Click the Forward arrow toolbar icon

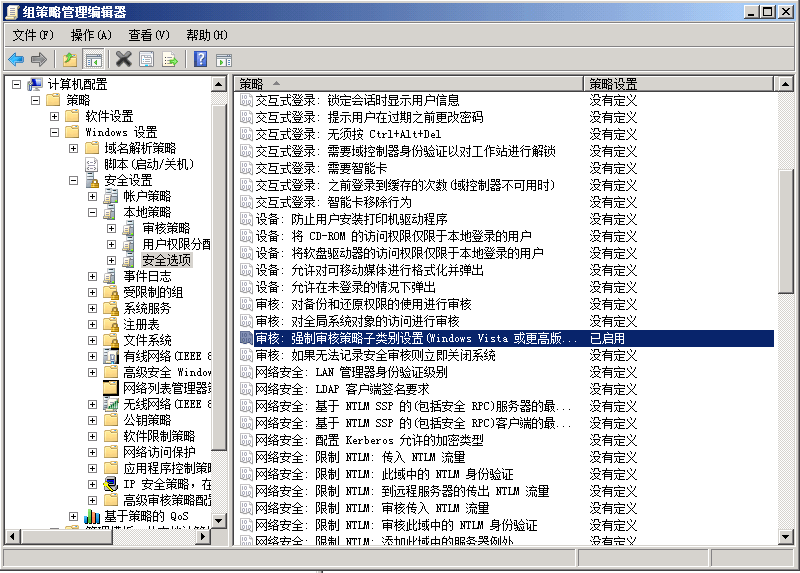point(39,60)
